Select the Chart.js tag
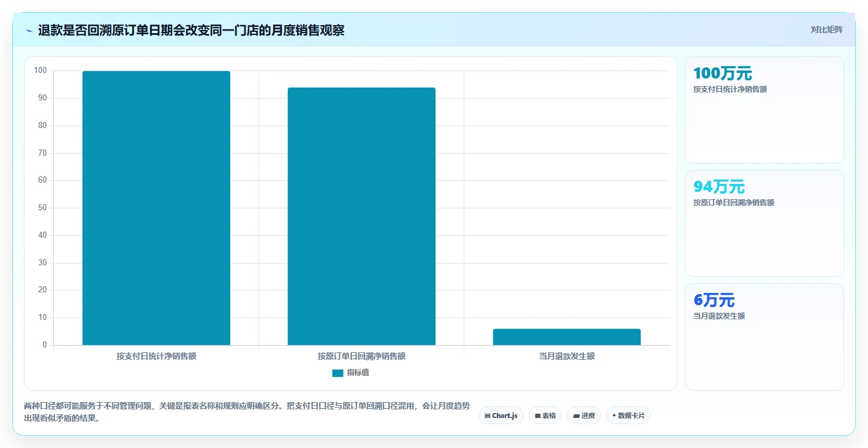The image size is (868, 448). point(501,416)
